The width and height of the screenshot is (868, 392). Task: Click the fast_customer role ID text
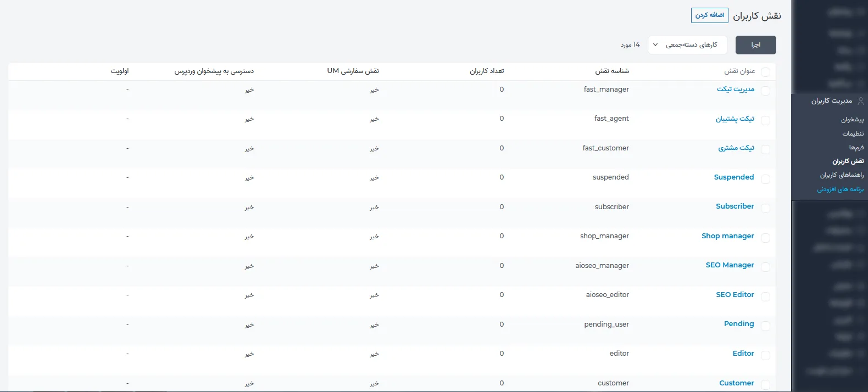pos(606,148)
